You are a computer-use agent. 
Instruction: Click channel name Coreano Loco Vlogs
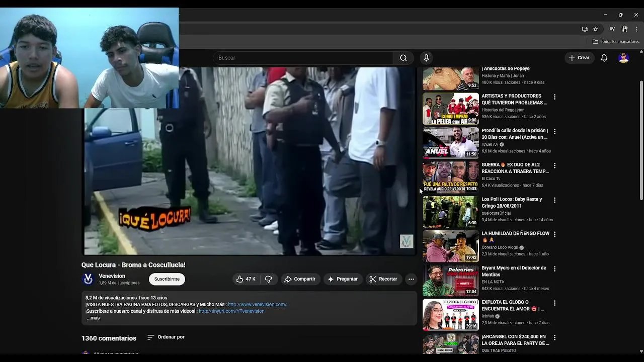click(500, 247)
